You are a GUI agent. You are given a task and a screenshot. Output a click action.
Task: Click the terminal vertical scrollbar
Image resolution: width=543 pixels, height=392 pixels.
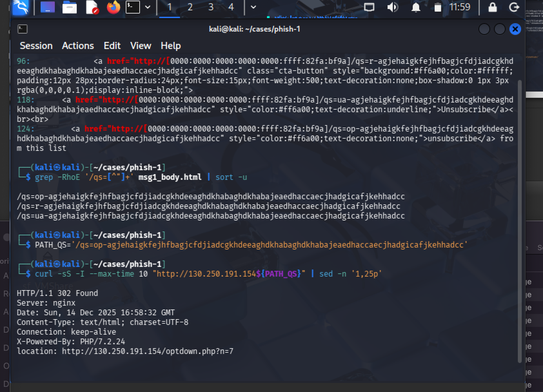[519, 219]
